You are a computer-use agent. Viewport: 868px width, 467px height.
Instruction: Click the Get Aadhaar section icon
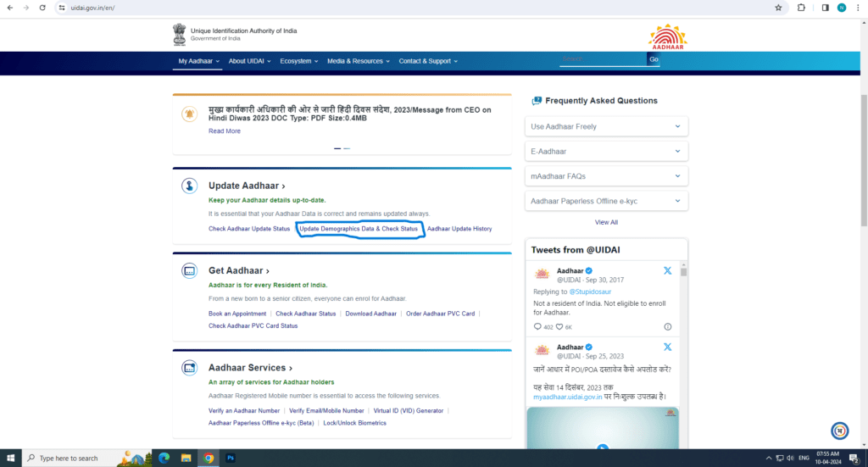(x=189, y=270)
